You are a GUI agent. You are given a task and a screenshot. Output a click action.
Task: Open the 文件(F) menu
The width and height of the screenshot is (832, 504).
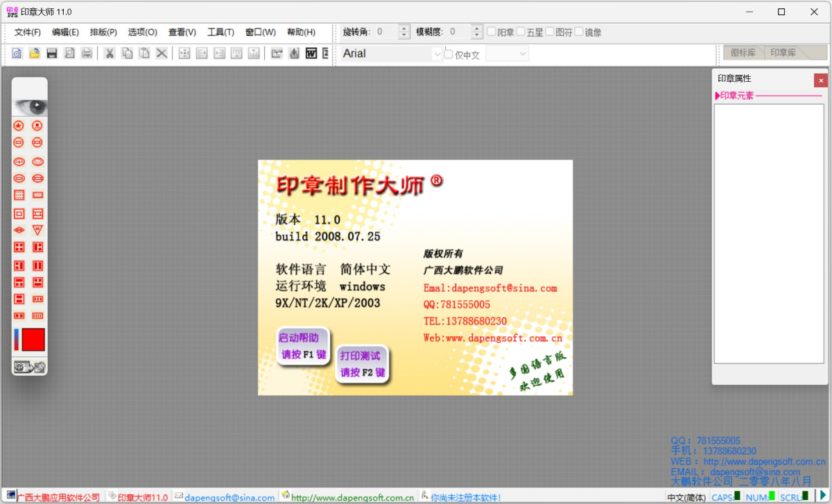click(28, 32)
